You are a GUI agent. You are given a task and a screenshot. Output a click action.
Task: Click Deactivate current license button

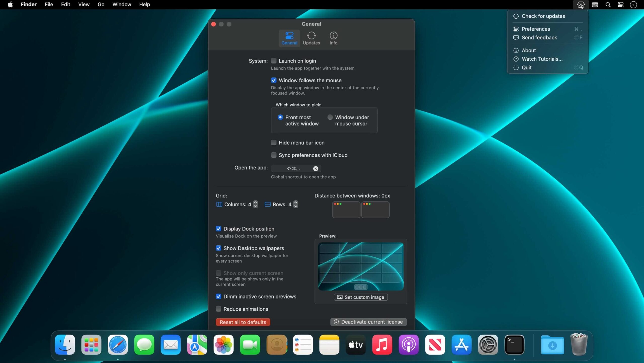[368, 322]
